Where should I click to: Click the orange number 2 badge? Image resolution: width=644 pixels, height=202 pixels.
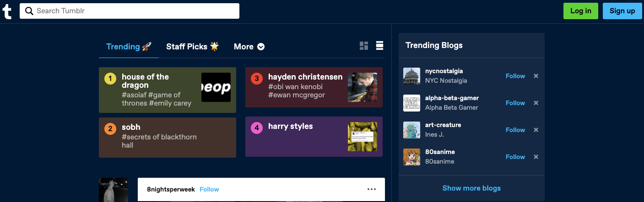110,129
